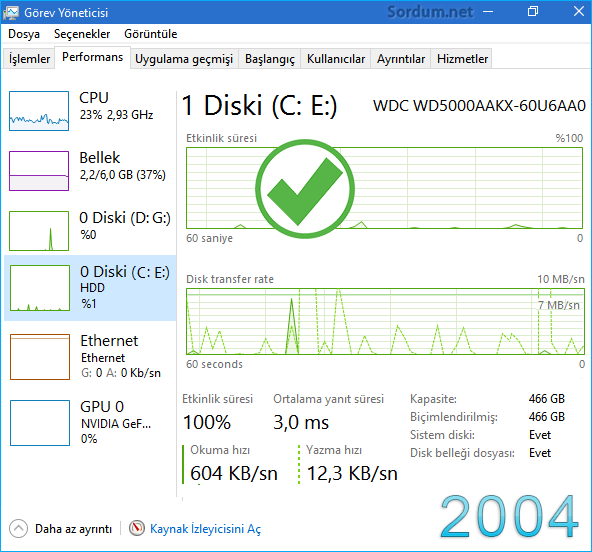Image resolution: width=592 pixels, height=552 pixels.
Task: Click the Kapasite 466 GB value
Action: point(547,399)
